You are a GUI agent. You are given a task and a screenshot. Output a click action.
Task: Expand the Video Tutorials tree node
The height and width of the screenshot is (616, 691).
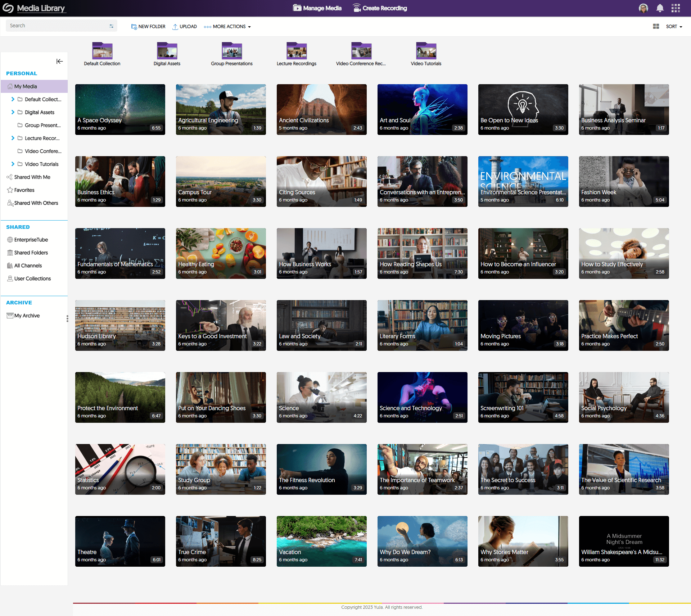pos(13,164)
